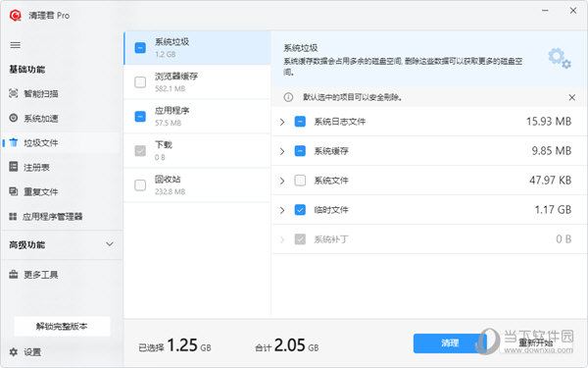Toggle the 系统日志文件 checkbox
This screenshot has width=588, height=368.
pos(300,122)
